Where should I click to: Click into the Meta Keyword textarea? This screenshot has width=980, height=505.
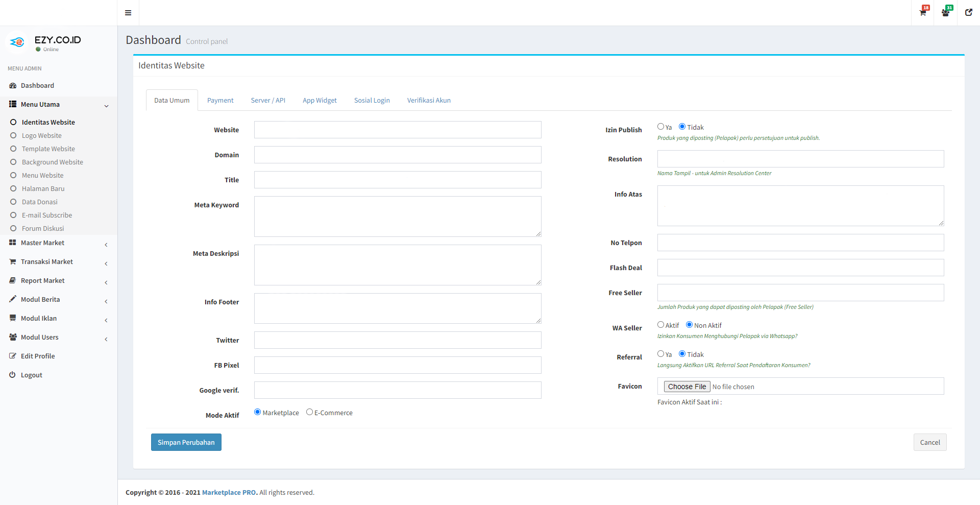[x=398, y=217]
